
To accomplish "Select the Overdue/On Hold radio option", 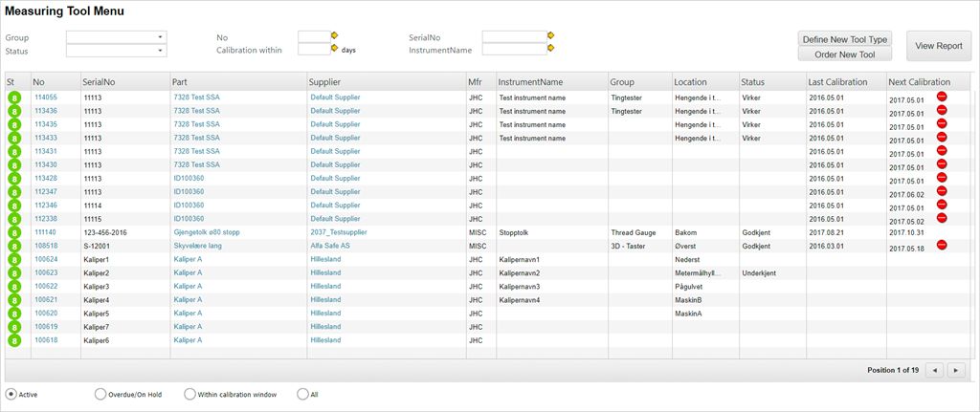I will [100, 394].
